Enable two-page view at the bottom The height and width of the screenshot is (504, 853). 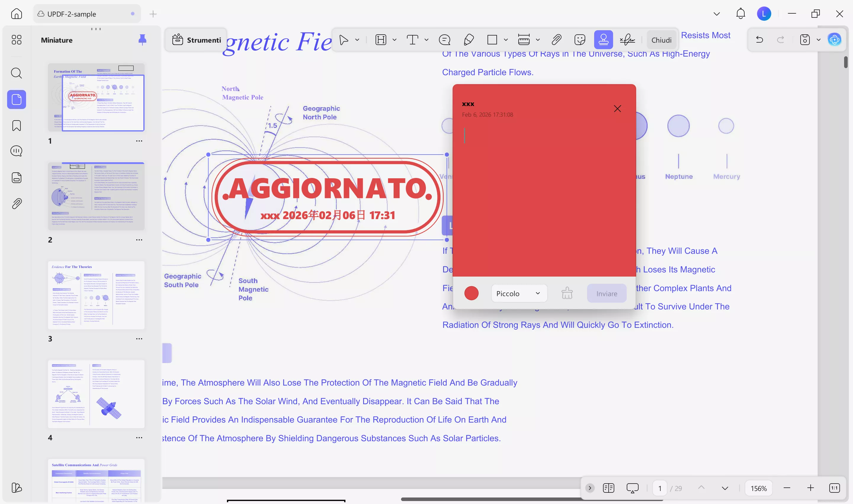(608, 488)
